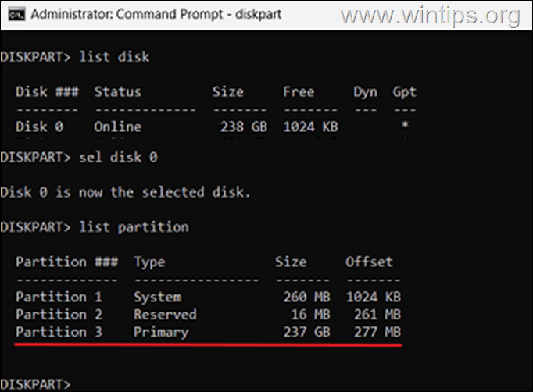Click the Dyn column header
This screenshot has width=533, height=392.
pos(365,91)
